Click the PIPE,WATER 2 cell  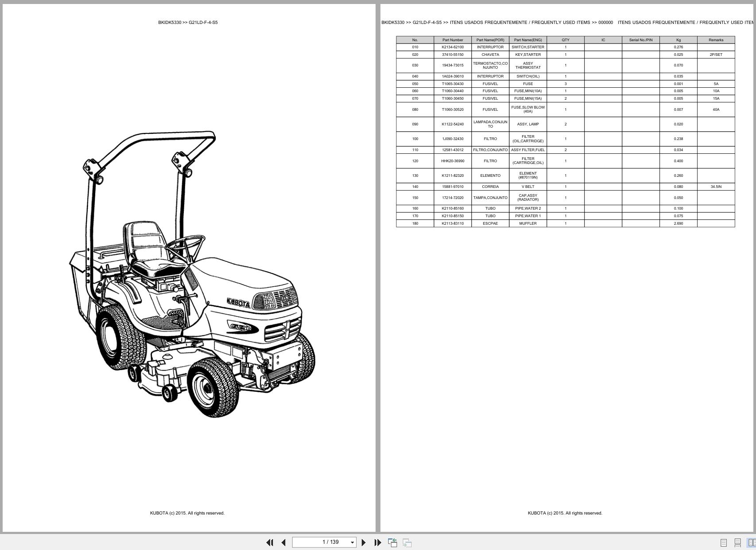528,208
